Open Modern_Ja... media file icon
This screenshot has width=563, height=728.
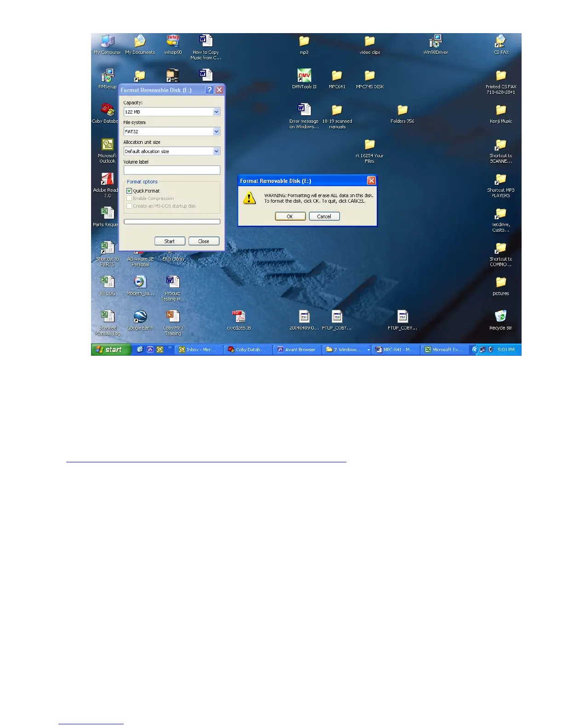point(140,286)
